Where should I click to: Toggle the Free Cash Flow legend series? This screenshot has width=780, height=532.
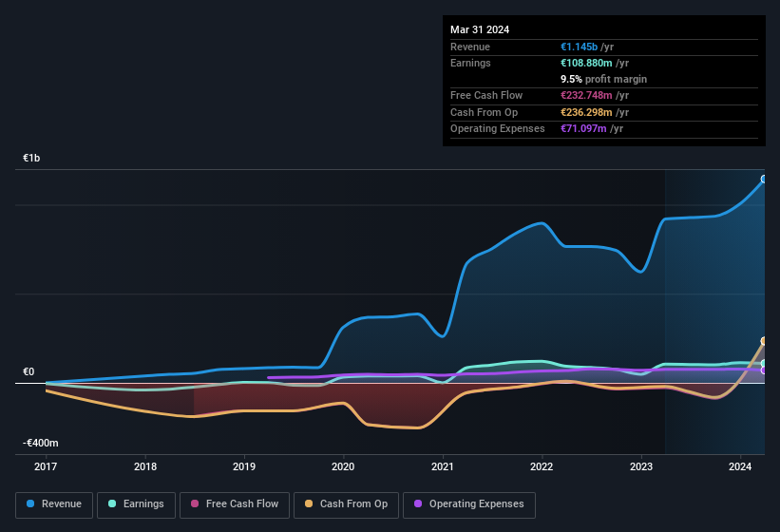click(235, 504)
